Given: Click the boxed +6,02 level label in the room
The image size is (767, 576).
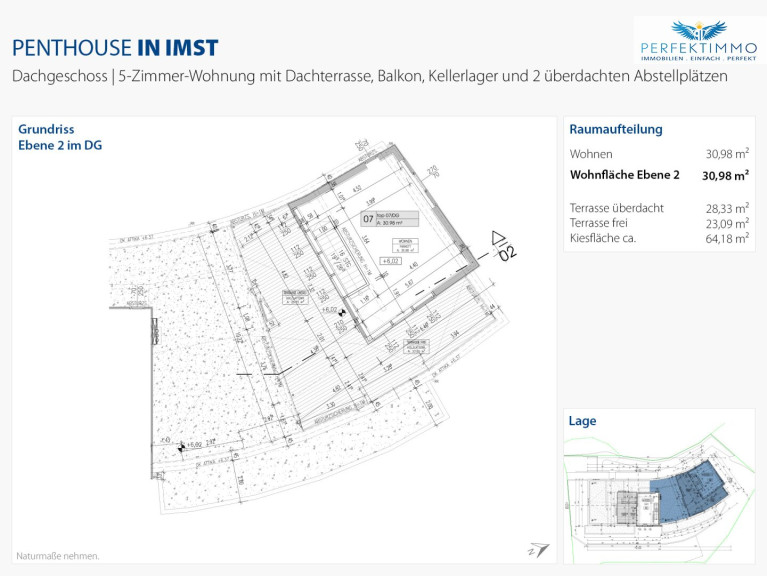Looking at the screenshot, I should [x=391, y=261].
